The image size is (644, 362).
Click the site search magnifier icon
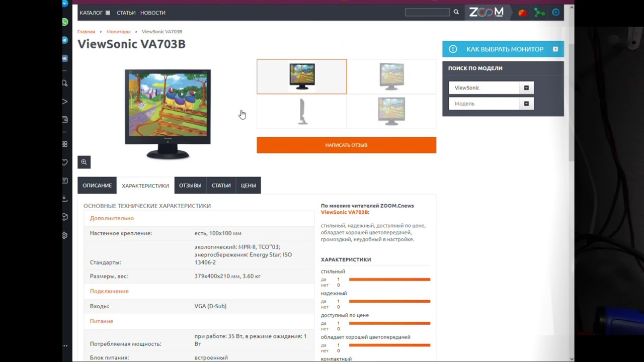point(456,12)
